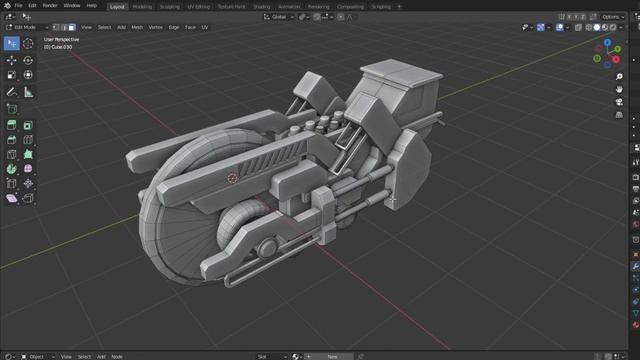Click the blue Z axis gizmo handle

608,42
